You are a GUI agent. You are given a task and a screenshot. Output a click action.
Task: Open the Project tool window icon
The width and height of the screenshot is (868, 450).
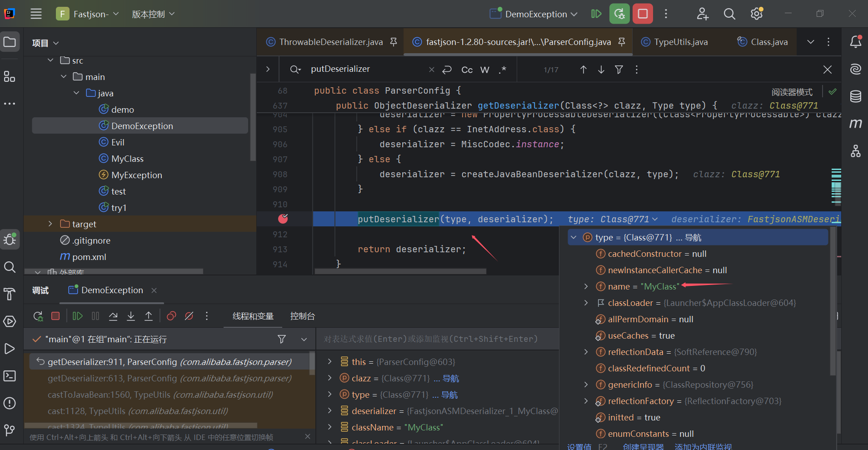pyautogui.click(x=10, y=42)
